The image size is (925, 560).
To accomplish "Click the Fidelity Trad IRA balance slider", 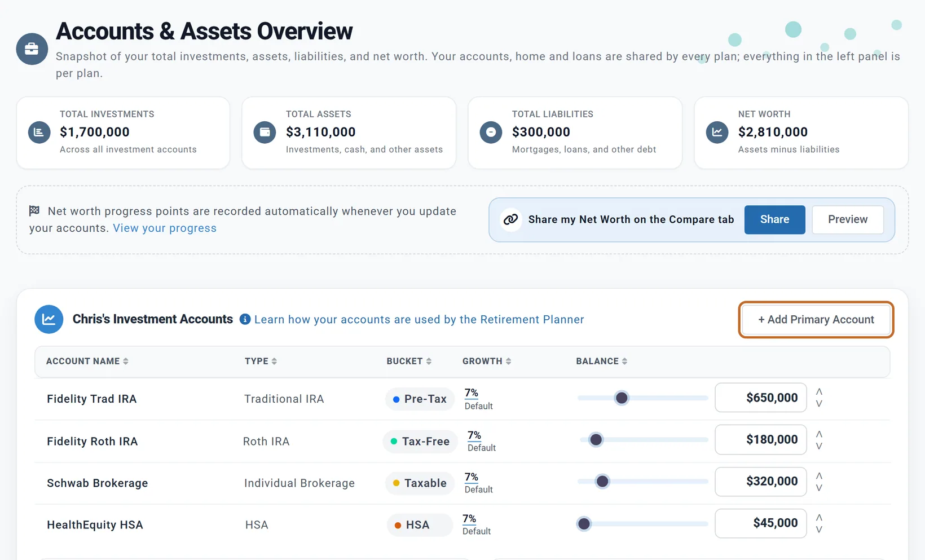I will [x=642, y=398].
